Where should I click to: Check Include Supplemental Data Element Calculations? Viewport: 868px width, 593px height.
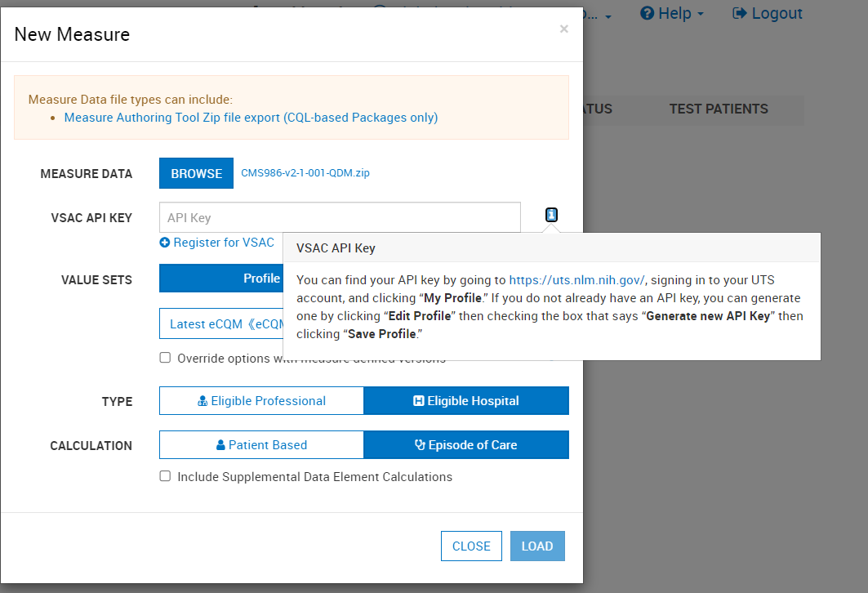coord(165,476)
